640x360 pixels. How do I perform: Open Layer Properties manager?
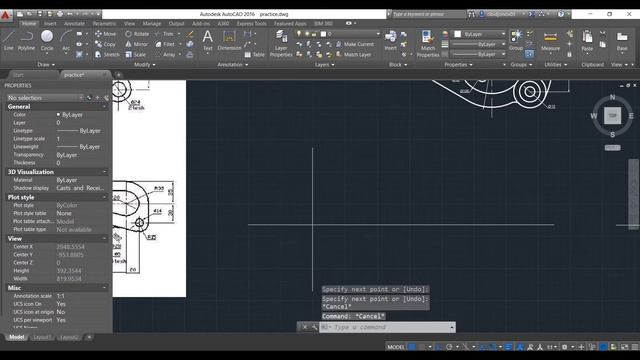tap(281, 43)
